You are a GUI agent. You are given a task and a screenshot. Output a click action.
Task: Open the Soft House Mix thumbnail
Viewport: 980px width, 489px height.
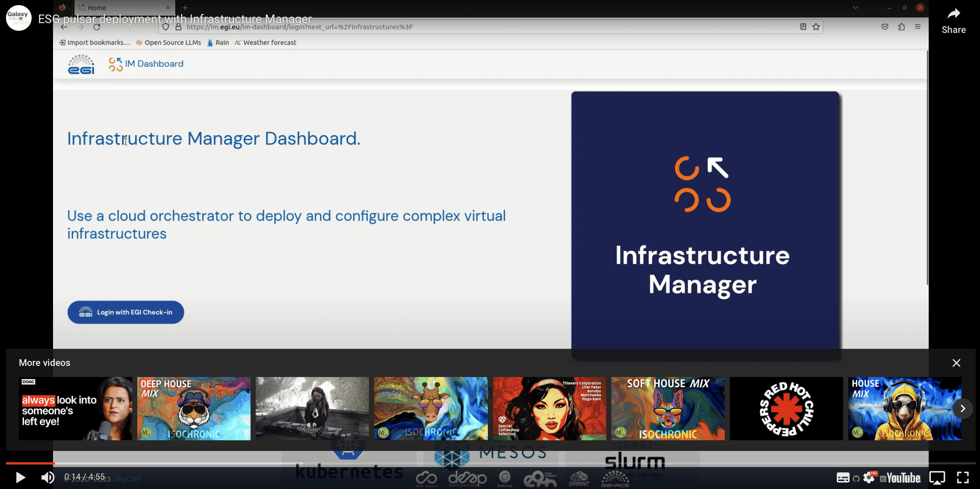click(x=668, y=409)
